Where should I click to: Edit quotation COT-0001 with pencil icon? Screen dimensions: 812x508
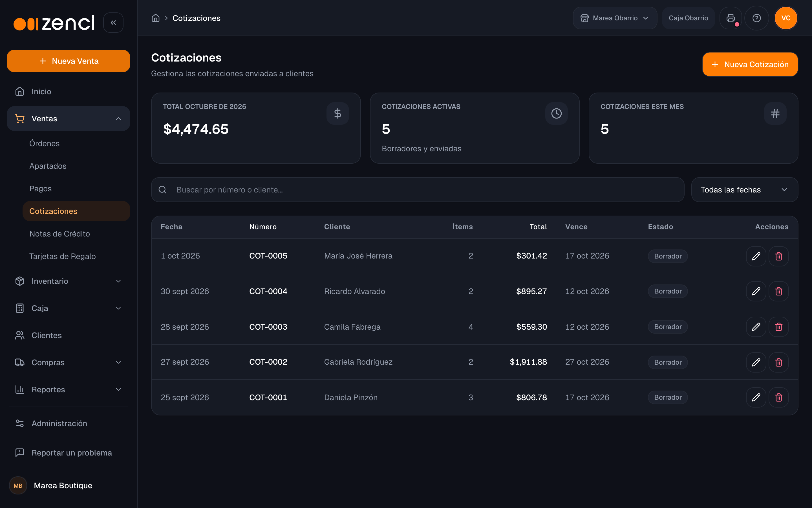[x=756, y=397]
